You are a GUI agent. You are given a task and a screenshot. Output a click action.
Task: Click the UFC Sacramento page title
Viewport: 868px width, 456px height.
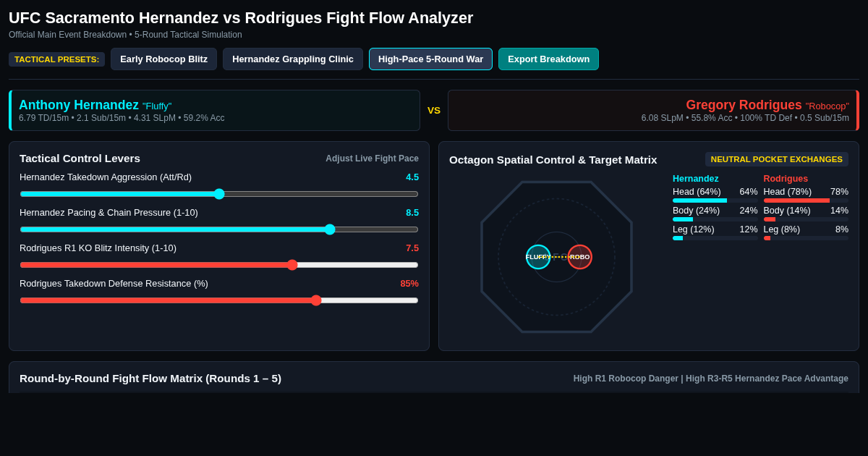click(x=241, y=18)
